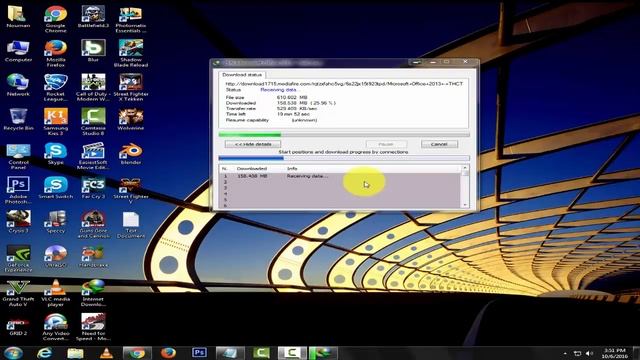The image size is (640, 360).
Task: Click the download dialog title bar icon
Action: click(x=217, y=62)
